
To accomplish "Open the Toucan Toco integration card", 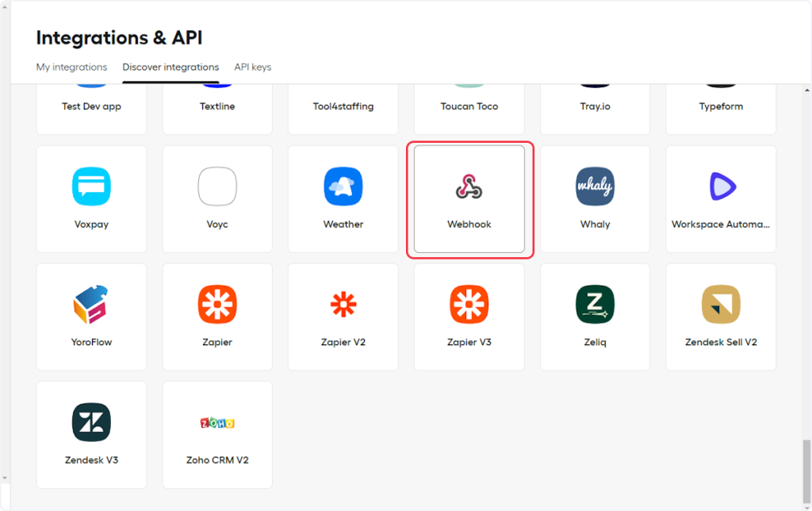I will pos(469,108).
